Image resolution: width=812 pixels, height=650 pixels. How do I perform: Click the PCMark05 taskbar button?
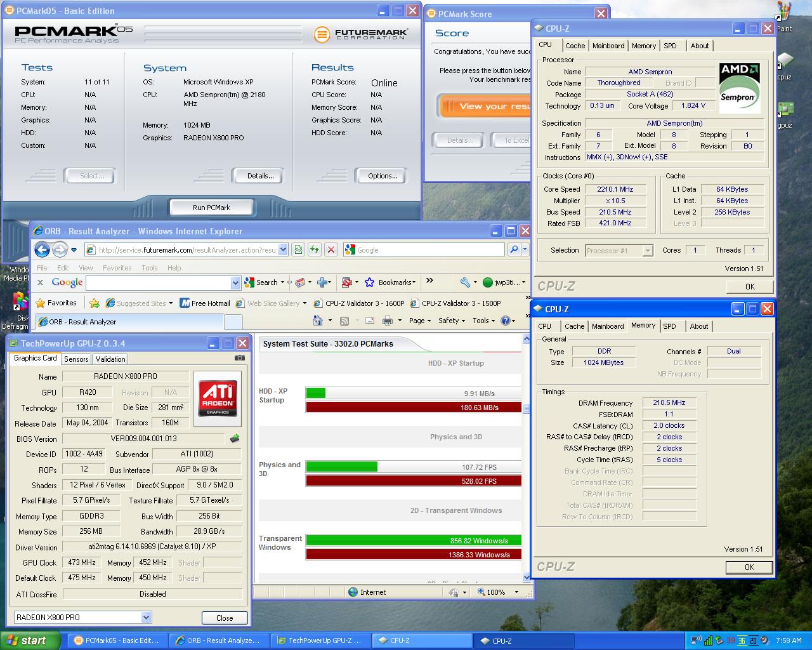pos(118,640)
